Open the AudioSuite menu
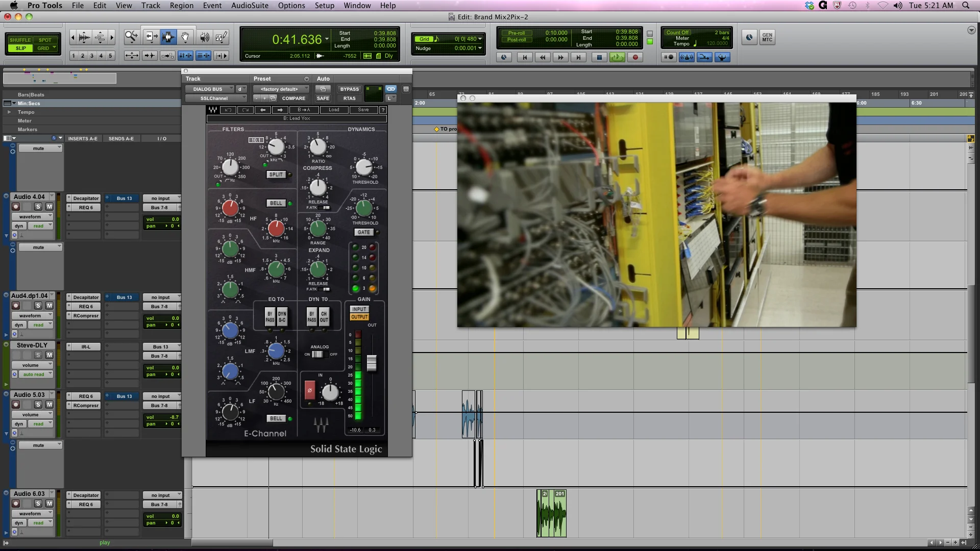Screen dimensions: 980x551 (250, 6)
